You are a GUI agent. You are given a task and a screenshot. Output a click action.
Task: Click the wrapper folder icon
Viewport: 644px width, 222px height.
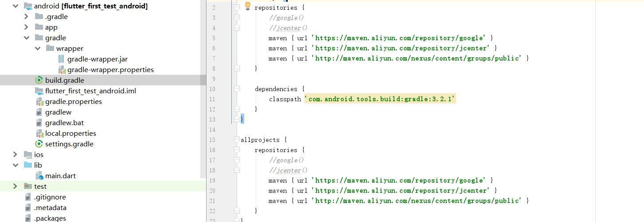pos(50,49)
